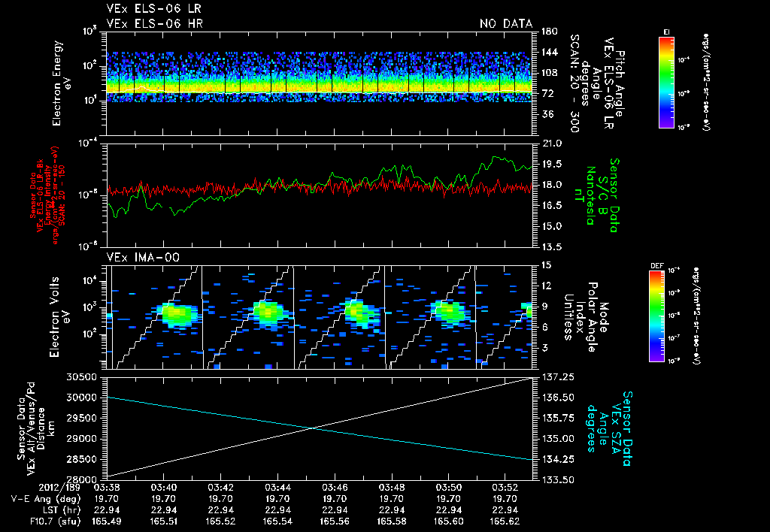Click the '13.5' nanotesla tick label
This screenshot has height=532, width=770.
pyautogui.click(x=552, y=247)
